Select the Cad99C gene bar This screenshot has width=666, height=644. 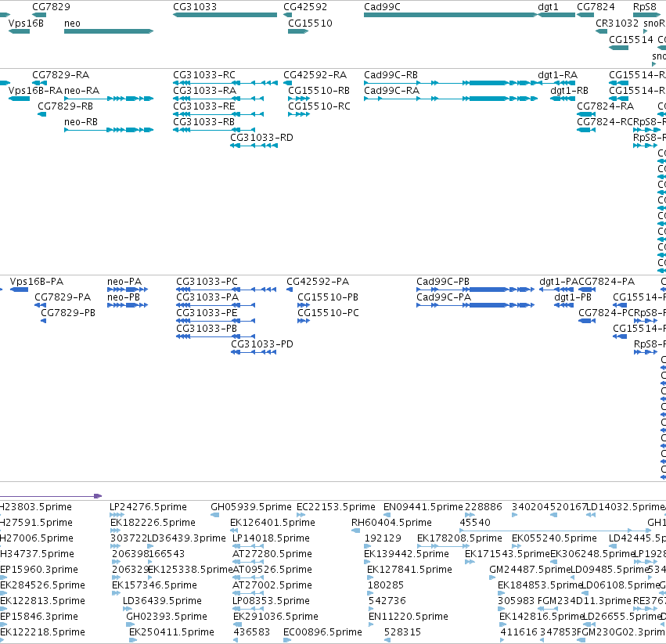451,15
